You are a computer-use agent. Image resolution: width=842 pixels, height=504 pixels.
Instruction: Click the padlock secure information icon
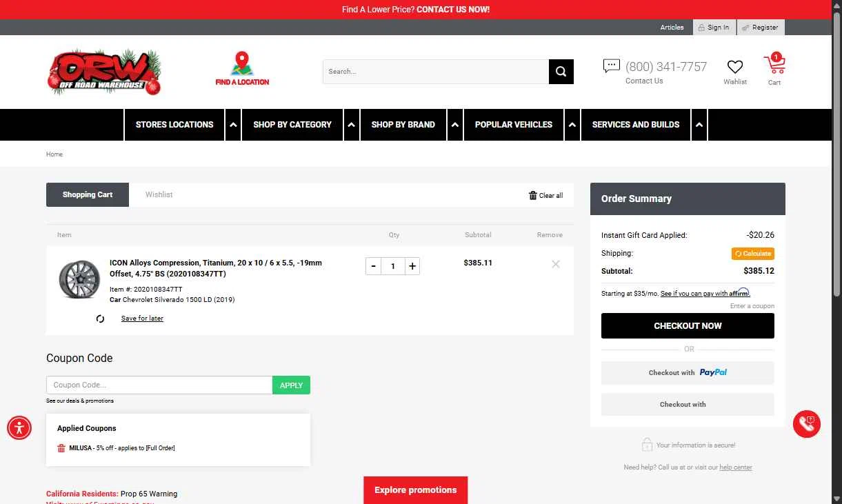pos(647,445)
